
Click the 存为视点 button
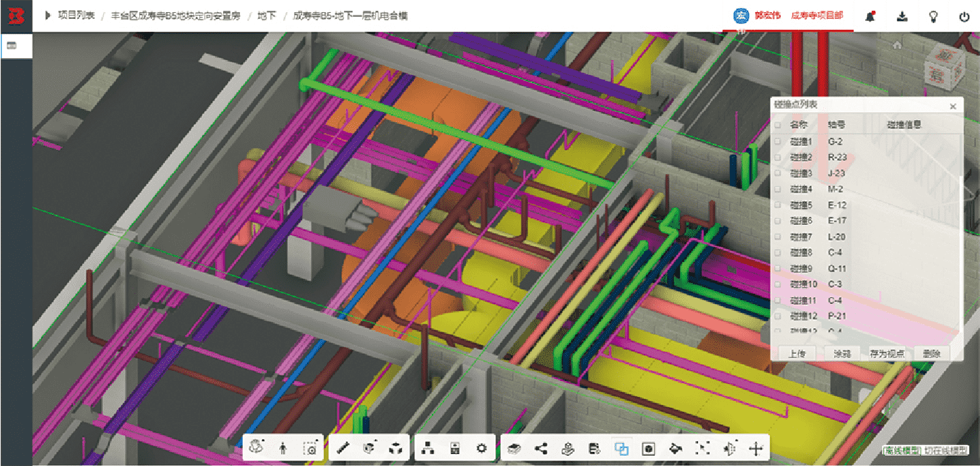pyautogui.click(x=887, y=353)
